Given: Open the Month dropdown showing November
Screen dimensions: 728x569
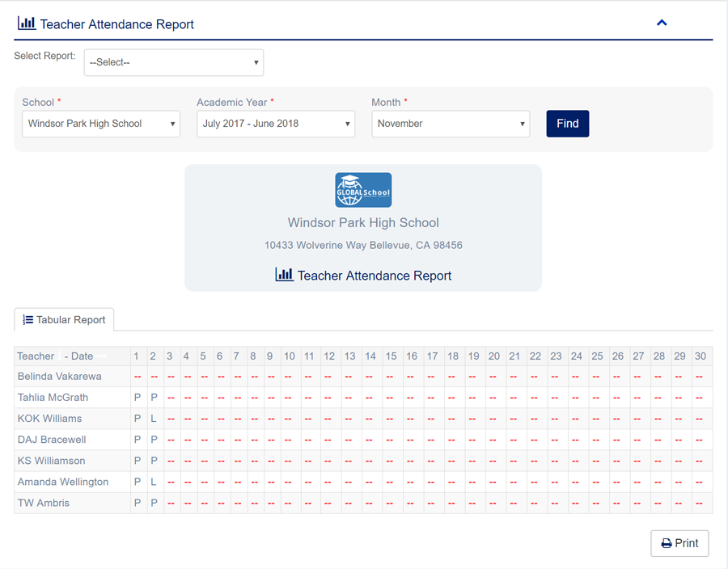Looking at the screenshot, I should pos(451,124).
